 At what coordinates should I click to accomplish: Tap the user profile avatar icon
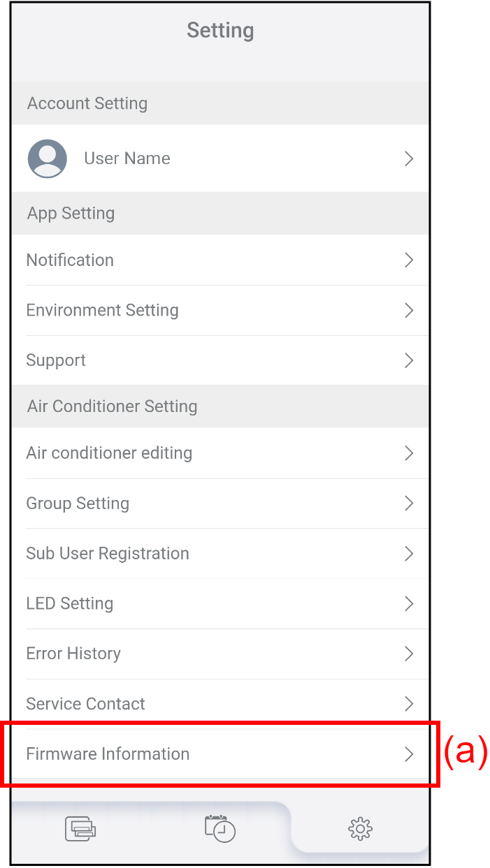point(48,159)
